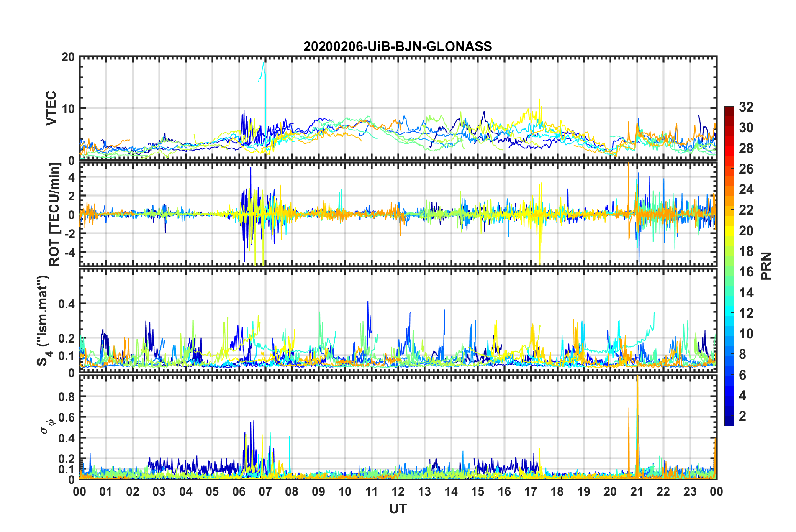Click the PRN colorbar label

(x=766, y=266)
